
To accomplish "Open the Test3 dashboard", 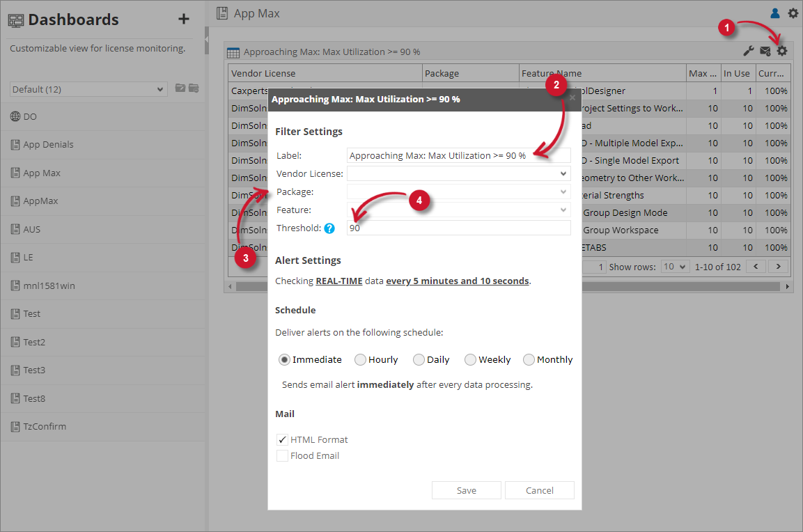I will tap(102, 370).
